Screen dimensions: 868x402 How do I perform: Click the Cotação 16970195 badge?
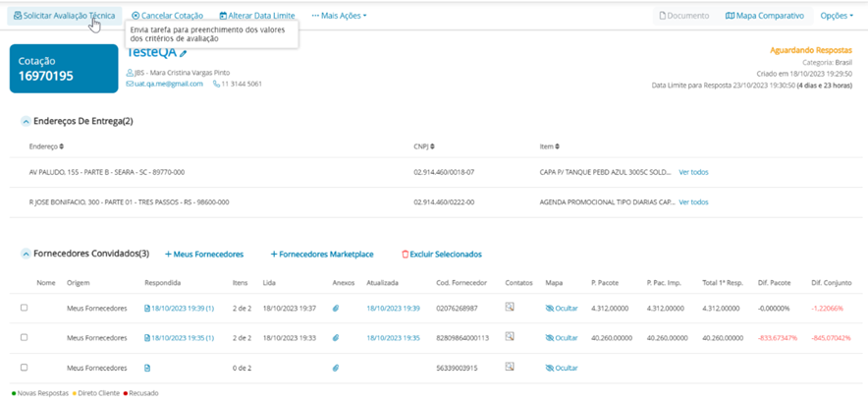[64, 69]
